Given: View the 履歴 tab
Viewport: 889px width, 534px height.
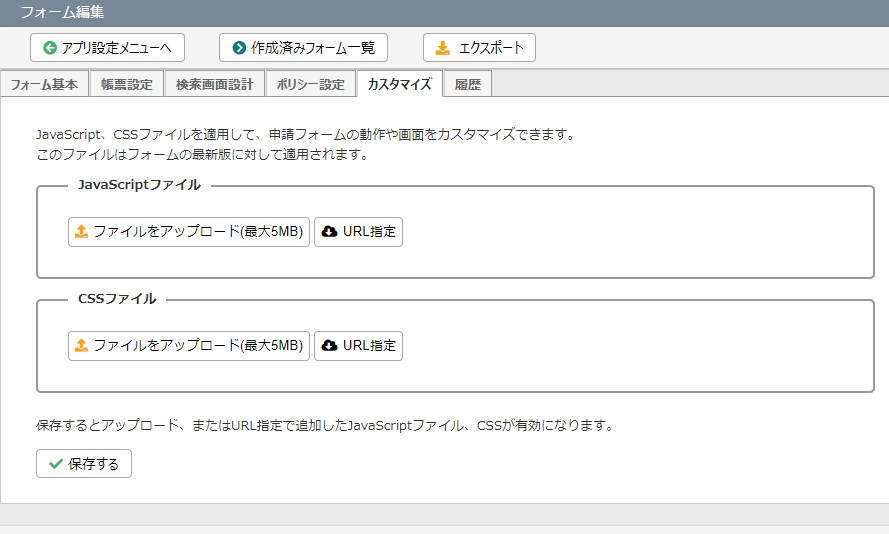Looking at the screenshot, I should pyautogui.click(x=468, y=84).
